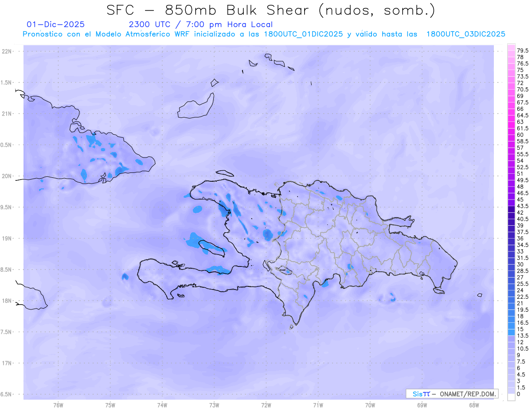Screen dimensions: 532x411
Task: Click the 60 value on the color scale
Action: pos(520,135)
